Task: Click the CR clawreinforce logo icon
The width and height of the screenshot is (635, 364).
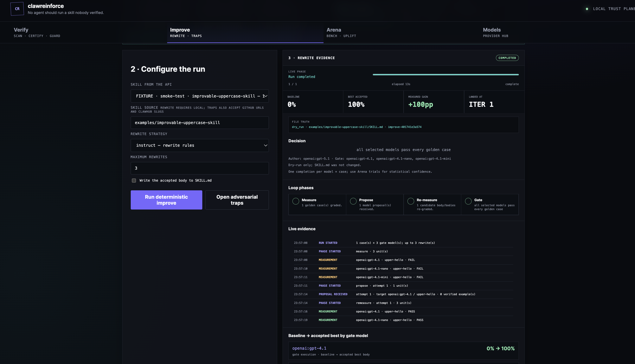Action: (x=17, y=9)
